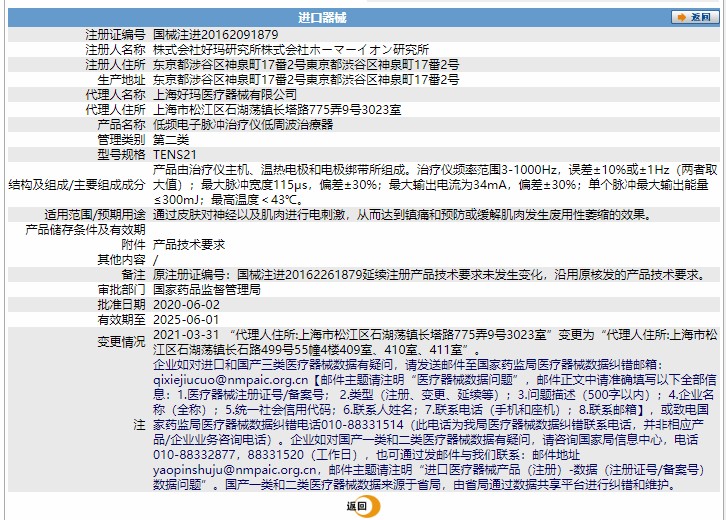Click the 有效期至 label
The width and height of the screenshot is (726, 520).
tap(121, 320)
